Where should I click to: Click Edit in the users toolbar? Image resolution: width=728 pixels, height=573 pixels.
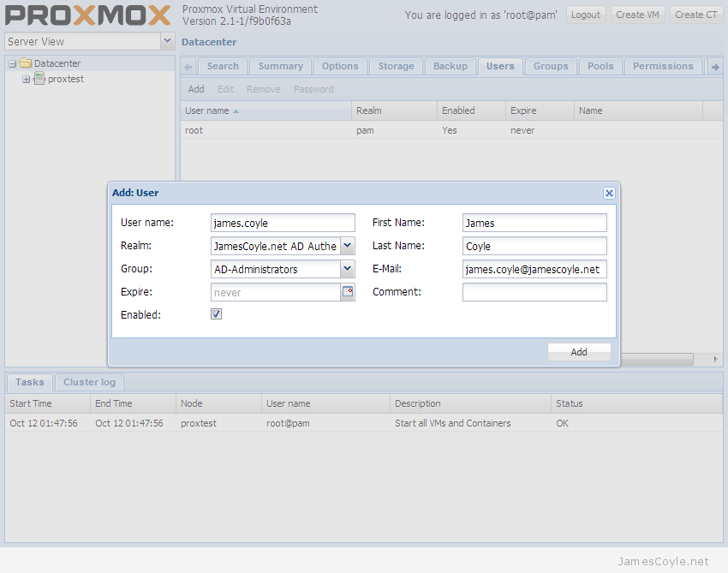pos(225,89)
